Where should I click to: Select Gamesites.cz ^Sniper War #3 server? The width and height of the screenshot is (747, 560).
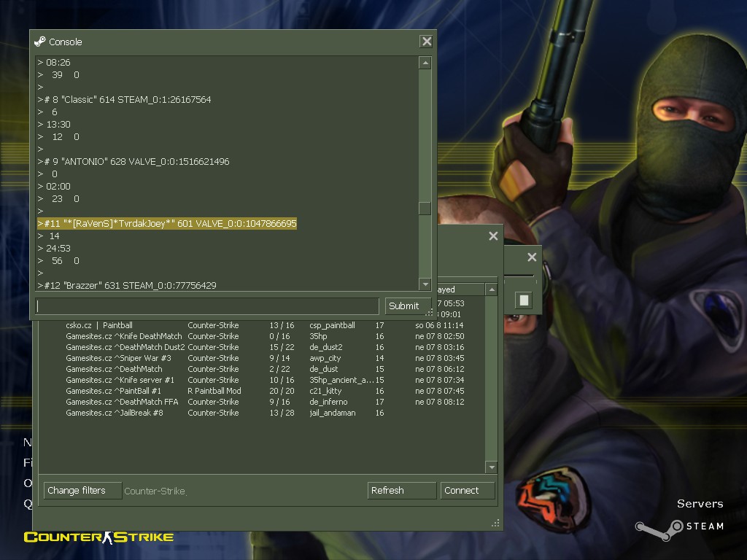pyautogui.click(x=262, y=358)
